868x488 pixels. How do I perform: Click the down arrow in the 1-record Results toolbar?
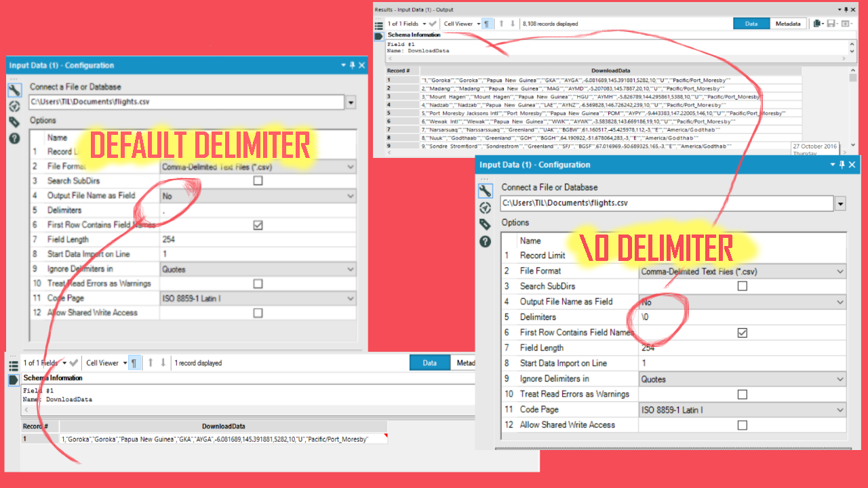(x=163, y=363)
